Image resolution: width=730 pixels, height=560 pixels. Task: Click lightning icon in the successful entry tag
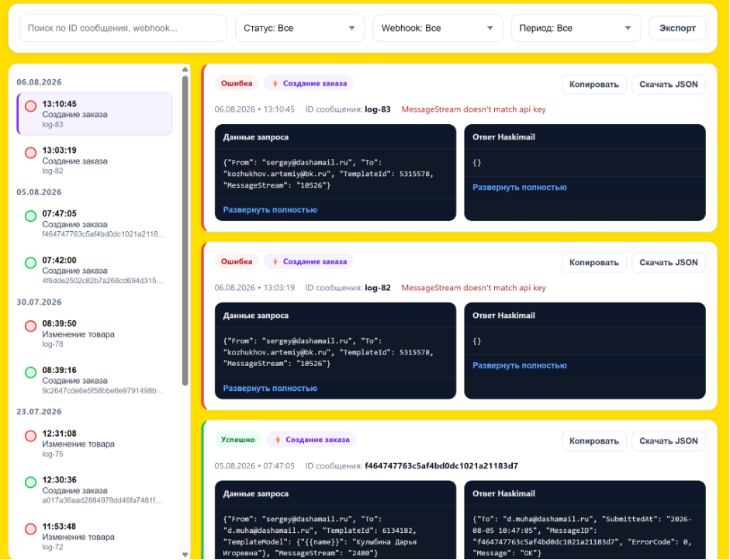pos(278,440)
